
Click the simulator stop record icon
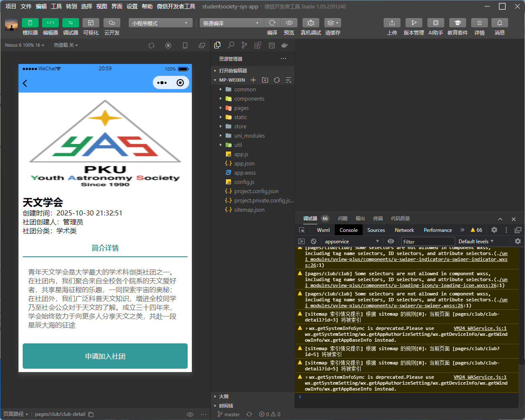point(168,45)
